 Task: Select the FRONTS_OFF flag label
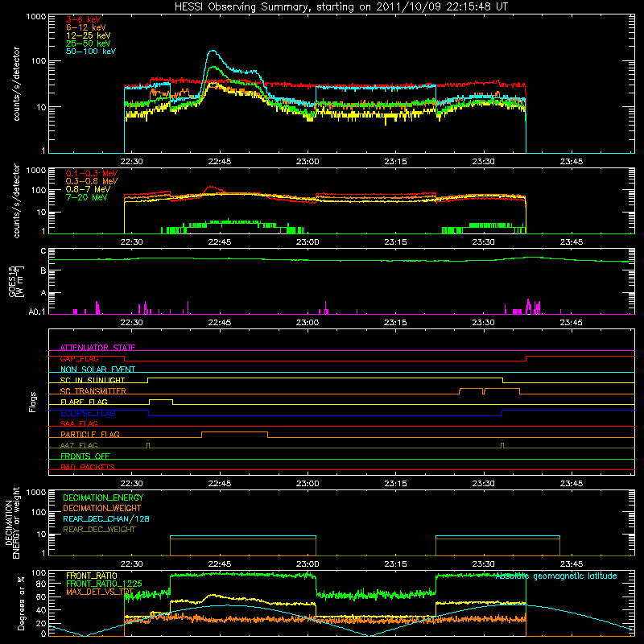85,456
